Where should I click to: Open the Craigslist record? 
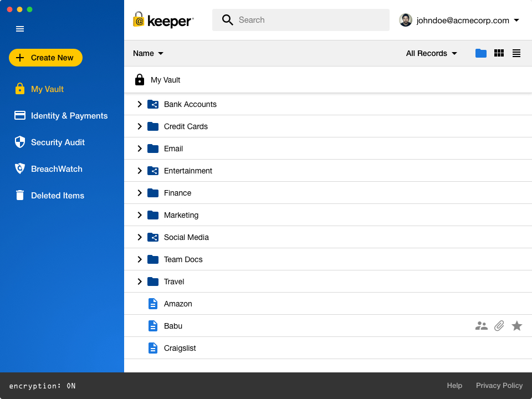(x=180, y=349)
